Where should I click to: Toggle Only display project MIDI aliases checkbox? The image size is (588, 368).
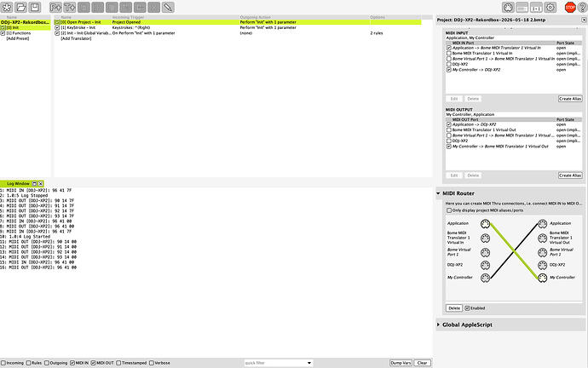point(449,210)
